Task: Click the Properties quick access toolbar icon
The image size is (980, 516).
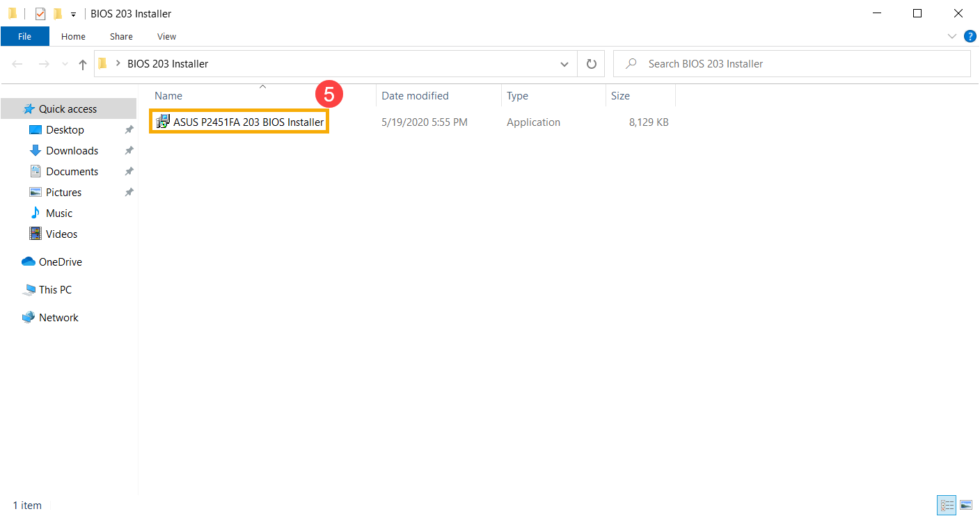Action: (x=40, y=13)
